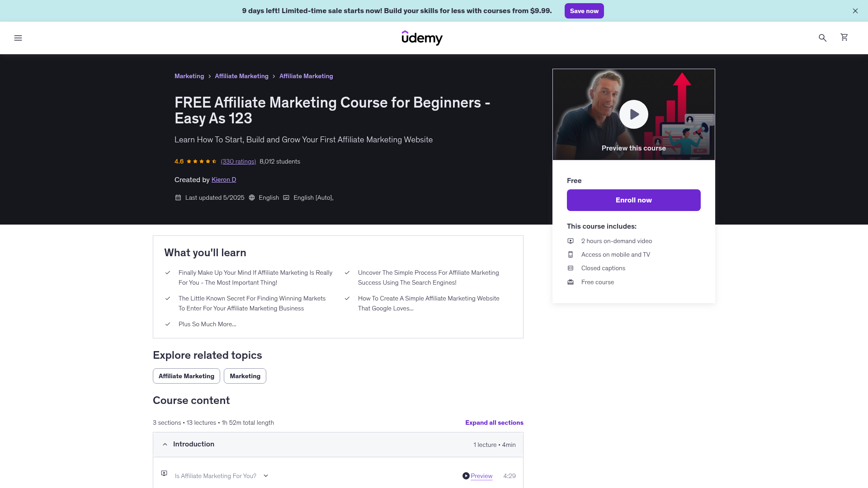Click the Preview link for first lecture

pos(481,476)
